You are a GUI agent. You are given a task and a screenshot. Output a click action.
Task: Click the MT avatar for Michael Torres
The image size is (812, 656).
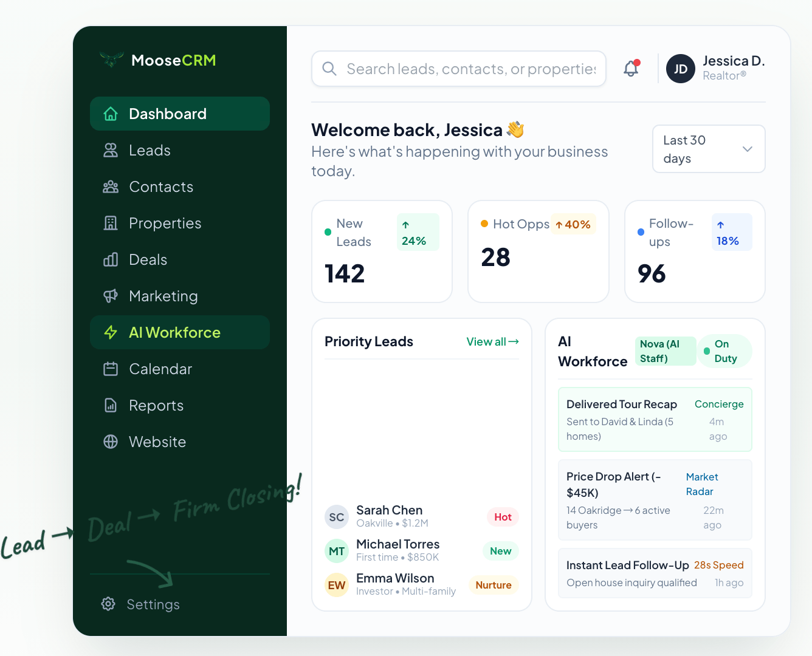[x=337, y=551]
